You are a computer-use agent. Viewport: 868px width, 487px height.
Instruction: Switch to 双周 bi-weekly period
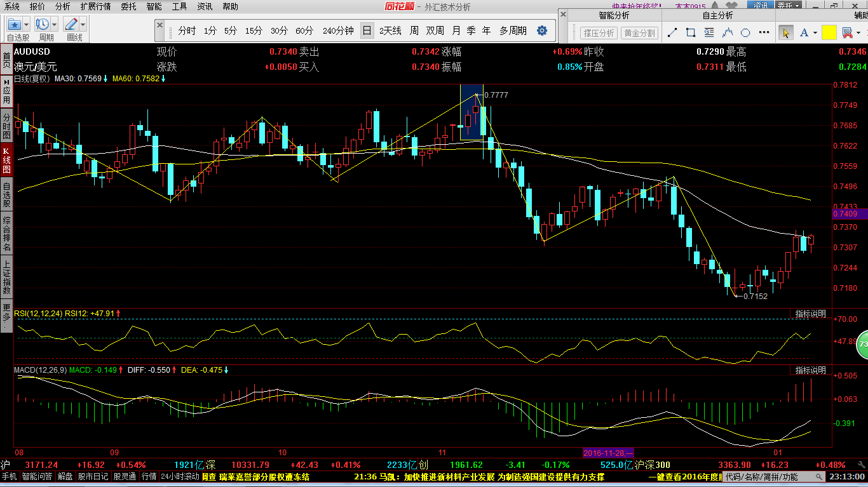click(435, 30)
